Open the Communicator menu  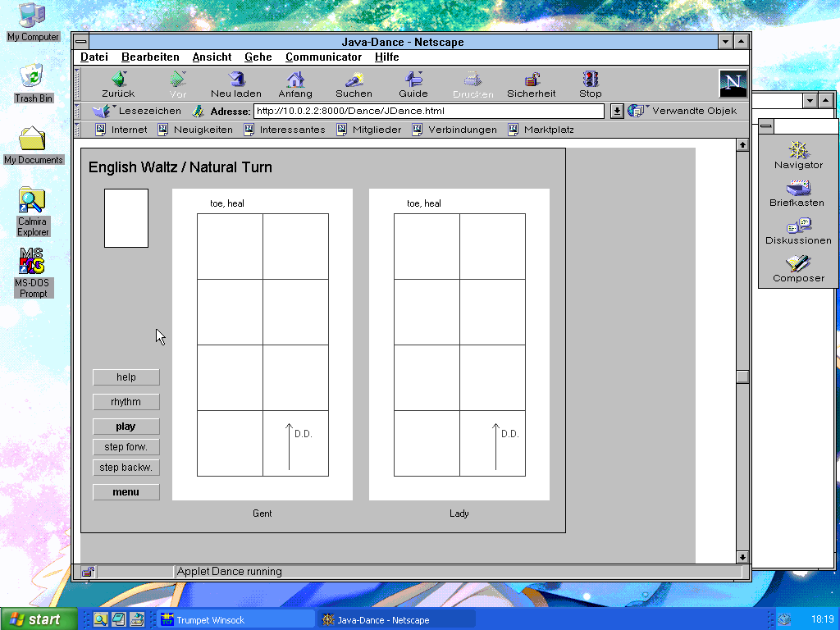point(323,57)
